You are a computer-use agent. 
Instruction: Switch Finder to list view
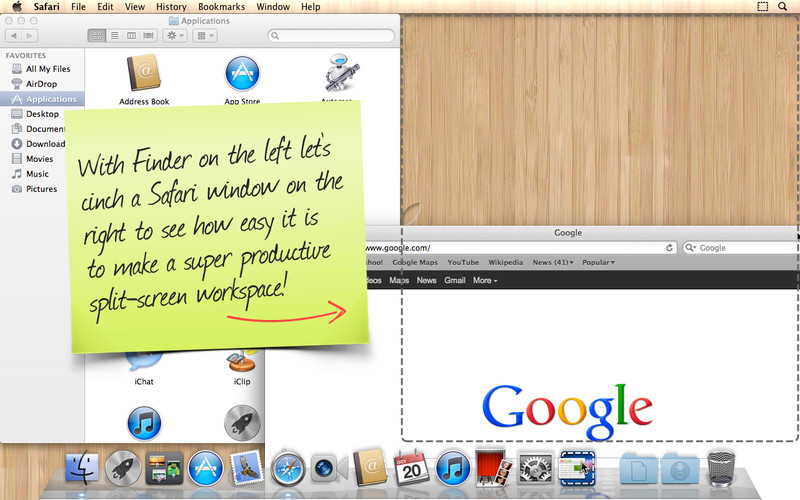click(115, 36)
